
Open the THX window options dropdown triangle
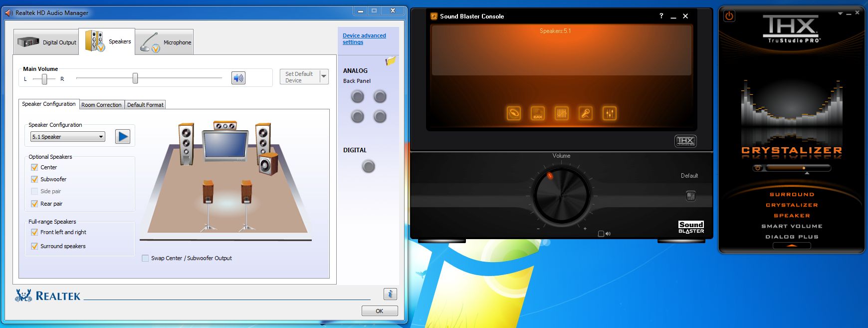840,13
